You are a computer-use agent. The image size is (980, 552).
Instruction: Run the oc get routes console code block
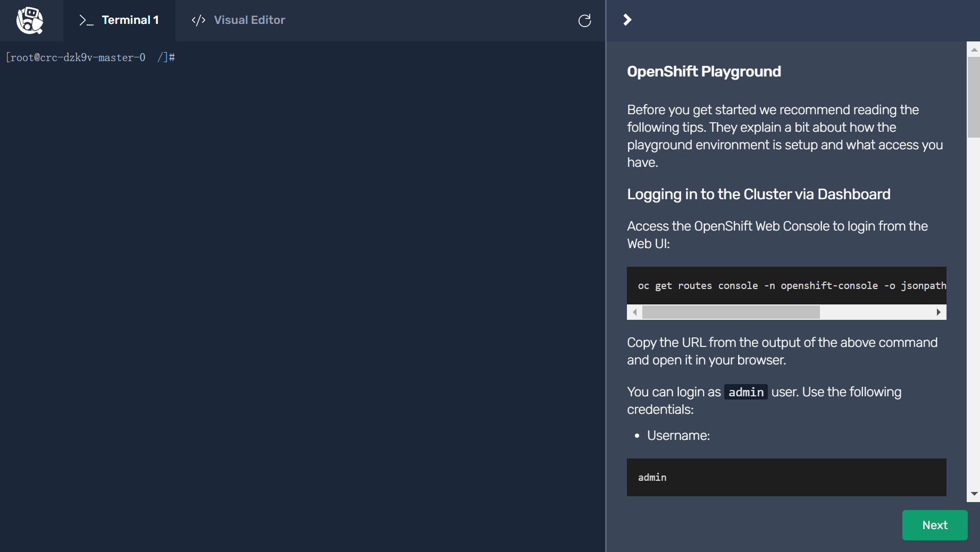pos(786,285)
